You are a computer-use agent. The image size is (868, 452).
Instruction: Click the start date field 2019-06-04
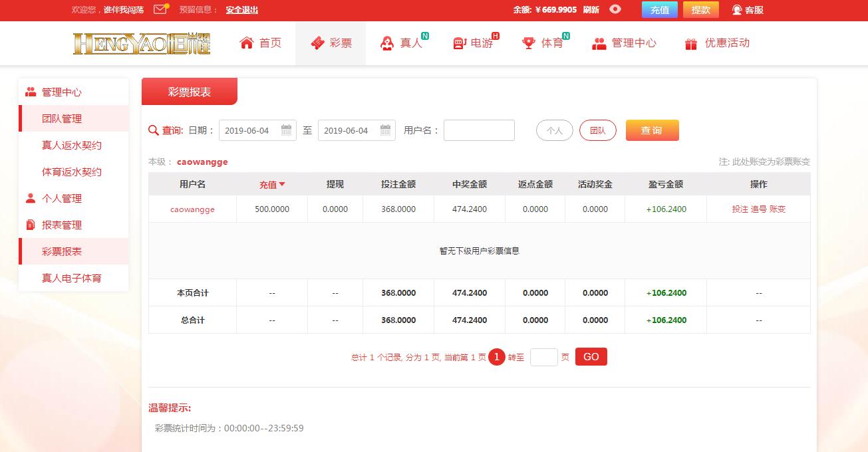pos(257,130)
